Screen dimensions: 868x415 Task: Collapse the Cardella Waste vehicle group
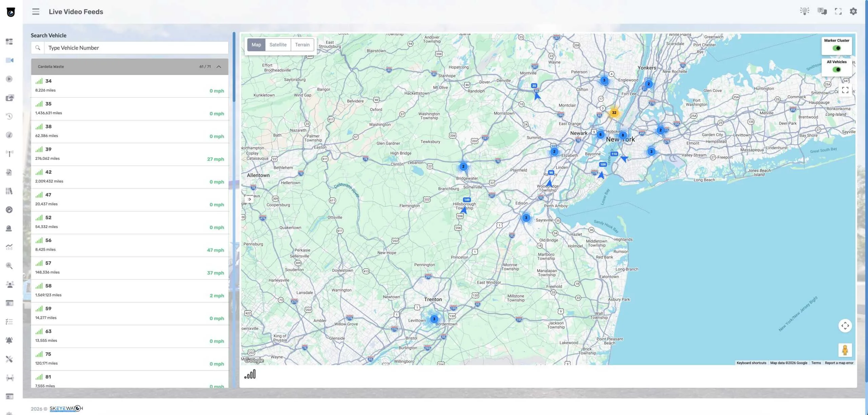[219, 67]
